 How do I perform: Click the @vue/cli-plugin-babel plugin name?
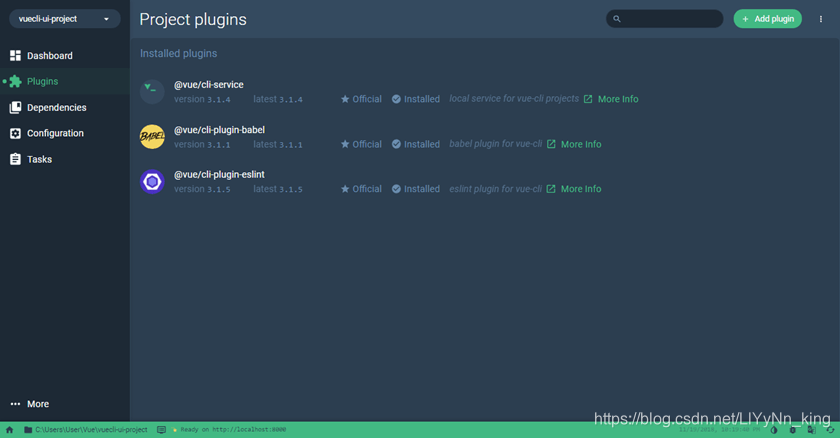tap(219, 130)
